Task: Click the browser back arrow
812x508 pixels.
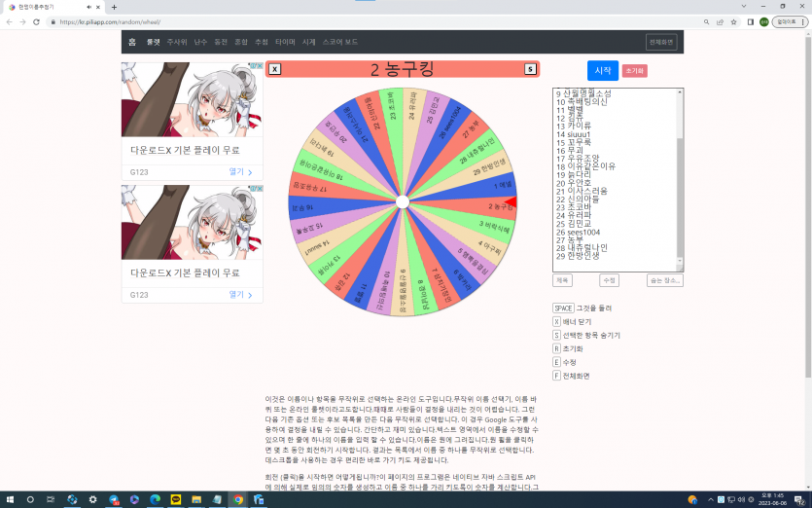Action: (x=9, y=21)
